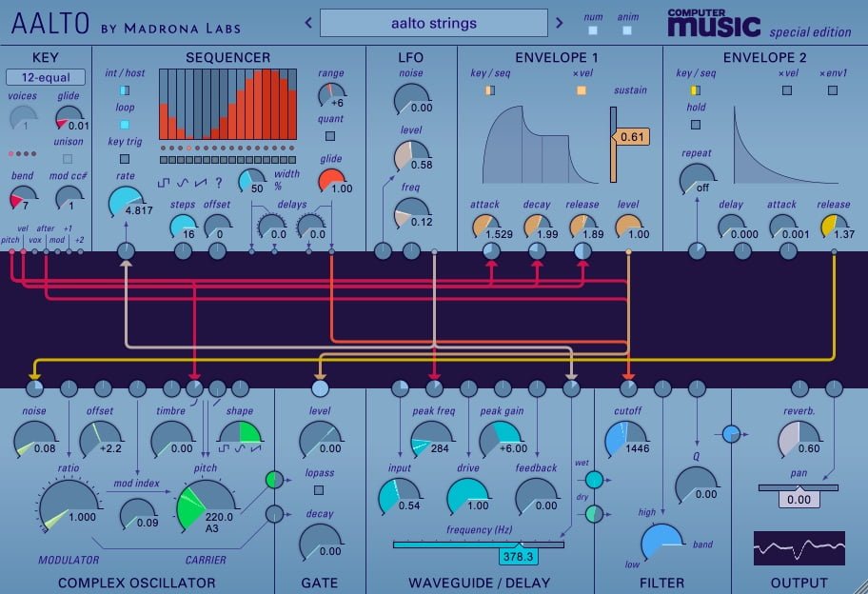The width and height of the screenshot is (868, 594).
Task: Click Envelope 2 repeat knob
Action: (697, 179)
